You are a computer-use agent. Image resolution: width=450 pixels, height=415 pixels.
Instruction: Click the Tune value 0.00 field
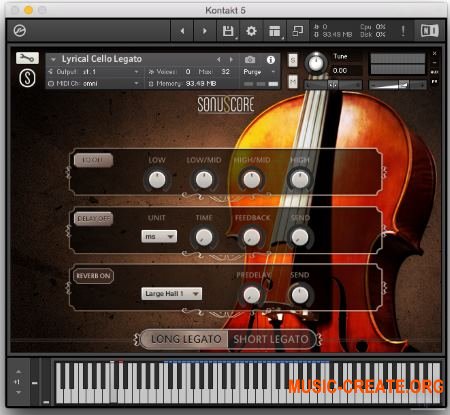pos(340,71)
